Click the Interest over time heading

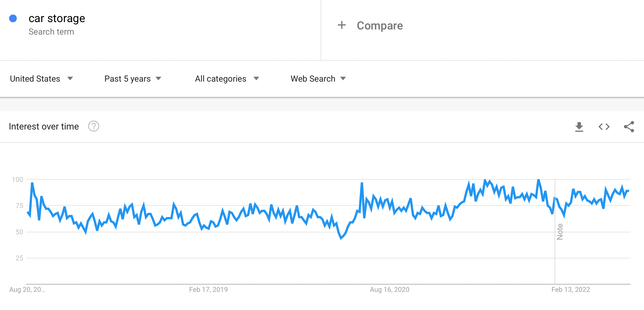click(44, 126)
